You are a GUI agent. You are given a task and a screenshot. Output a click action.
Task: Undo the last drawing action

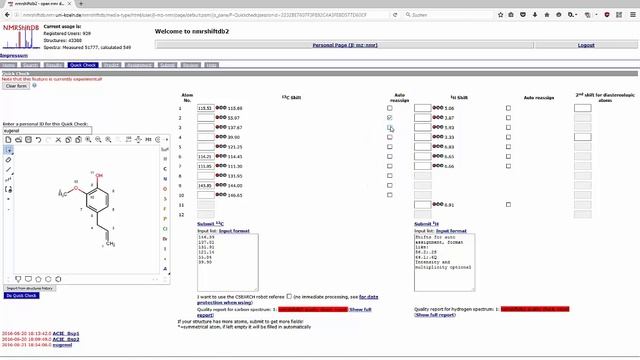[38, 140]
